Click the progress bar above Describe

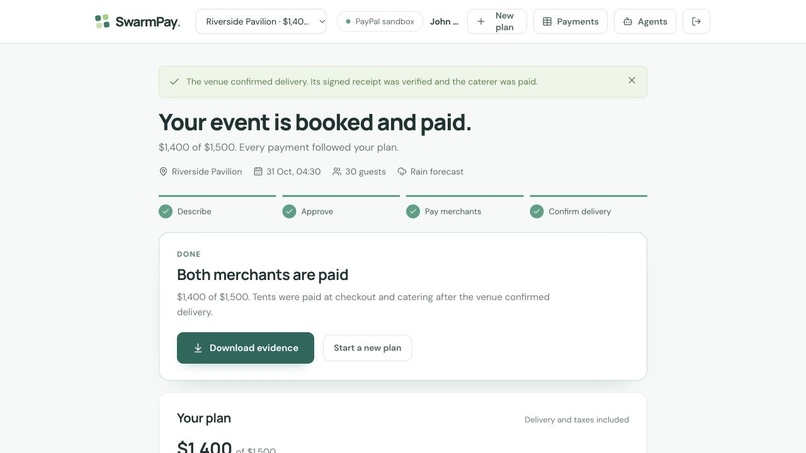(217, 196)
